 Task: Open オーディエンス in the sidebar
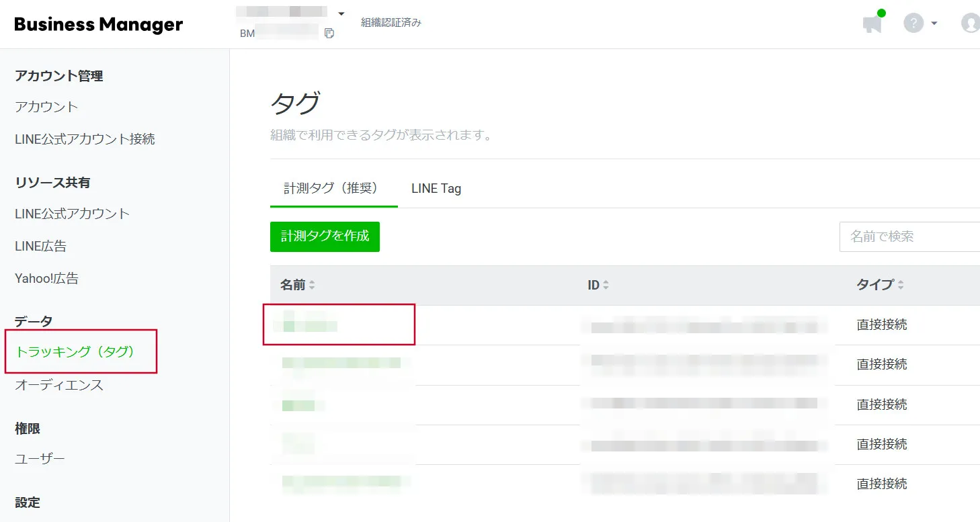59,385
